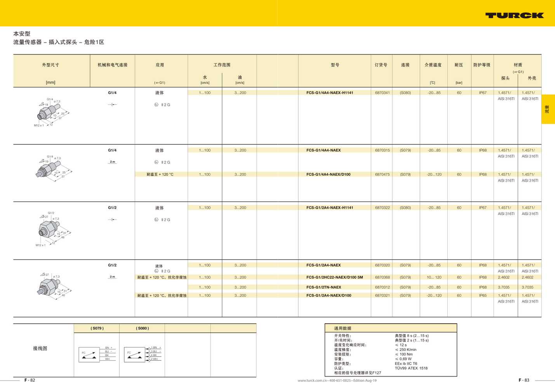Click the plug connector symbol under first G1/2
The image size is (555, 392).
click(x=112, y=220)
